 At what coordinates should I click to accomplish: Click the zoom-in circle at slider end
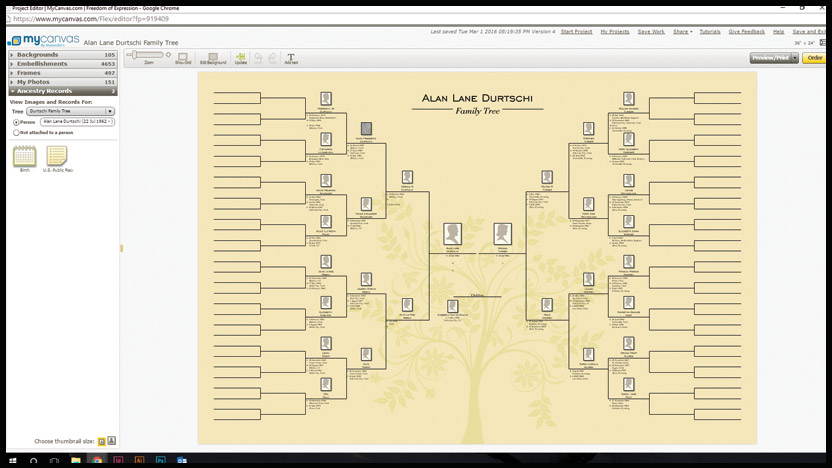pos(168,55)
